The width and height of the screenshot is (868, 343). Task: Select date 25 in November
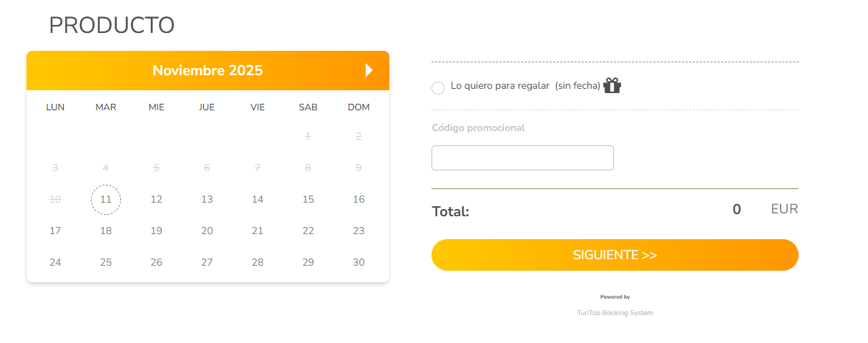[x=106, y=262]
